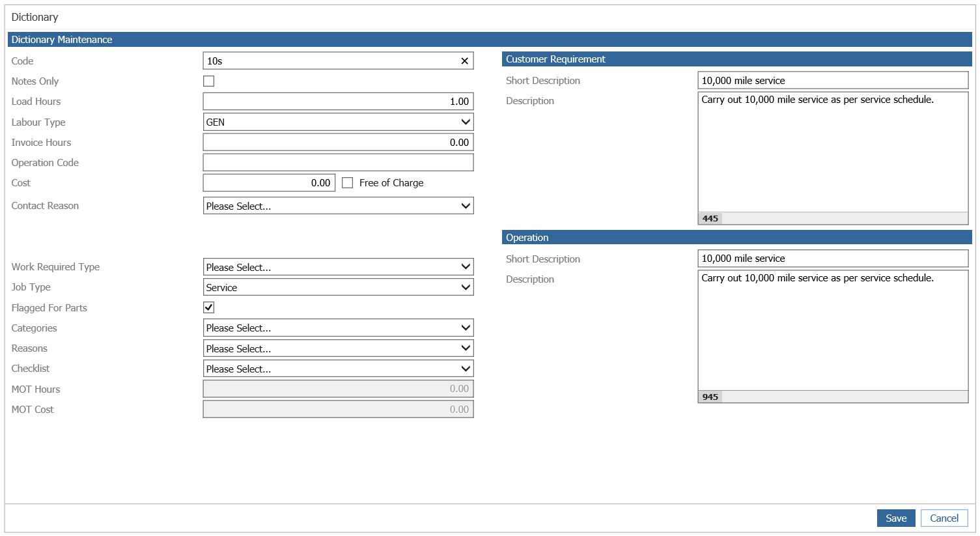Click the Labour Type label
This screenshot has width=980, height=536.
38,122
